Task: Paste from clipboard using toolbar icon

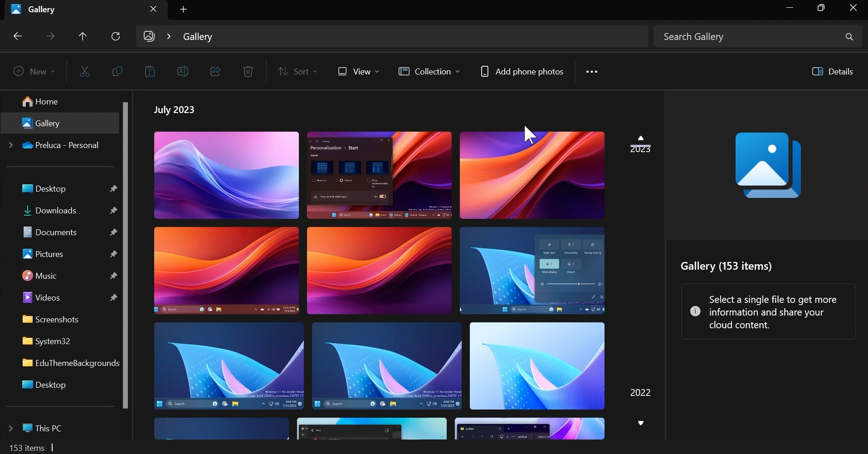Action: [x=150, y=71]
